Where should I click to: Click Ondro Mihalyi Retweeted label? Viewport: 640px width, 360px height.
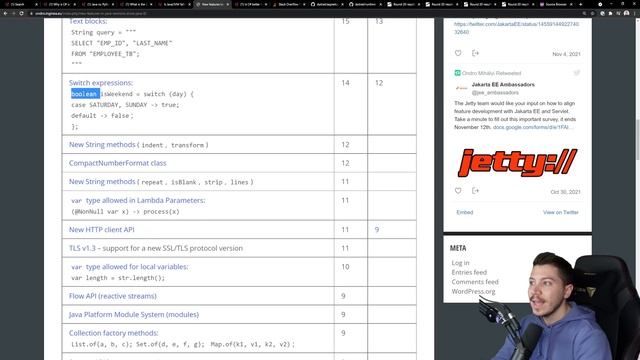(x=491, y=73)
